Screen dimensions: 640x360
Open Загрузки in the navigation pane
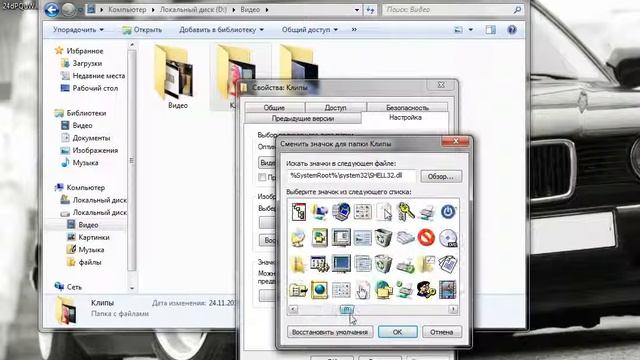[87, 63]
